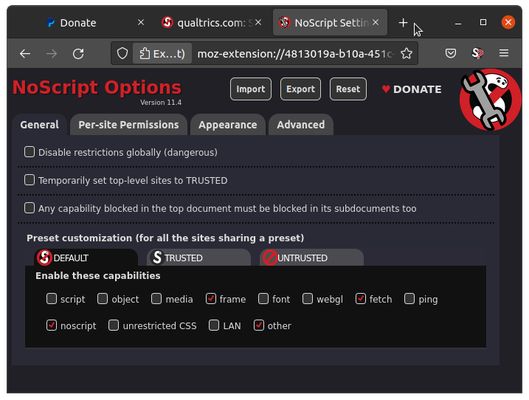Go back with the browser back arrow
529x400 pixels.
point(25,54)
